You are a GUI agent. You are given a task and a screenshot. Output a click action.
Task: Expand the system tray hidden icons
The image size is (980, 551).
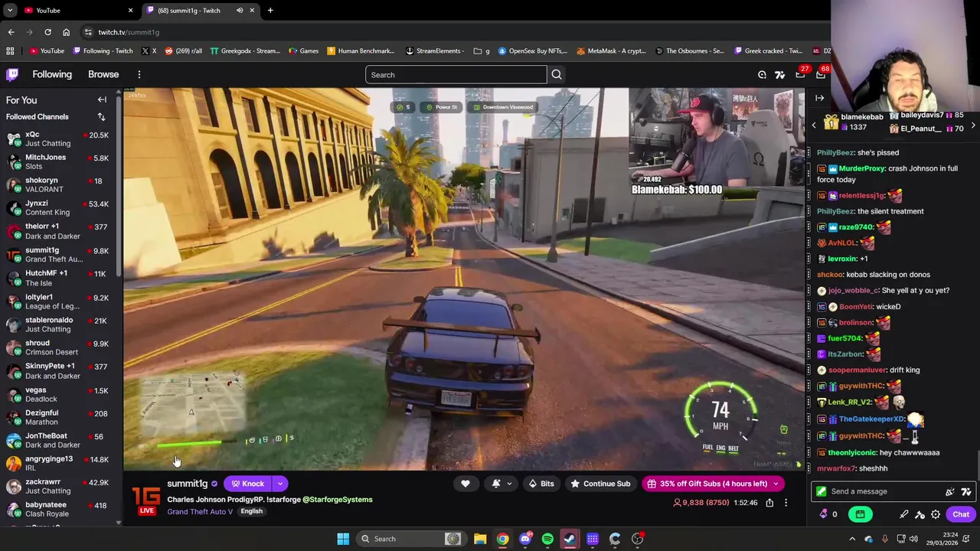[x=853, y=539]
